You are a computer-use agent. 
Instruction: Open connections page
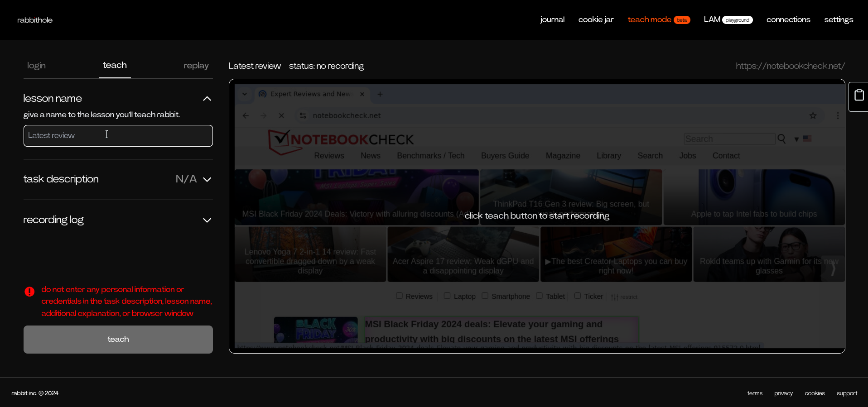[x=788, y=19]
